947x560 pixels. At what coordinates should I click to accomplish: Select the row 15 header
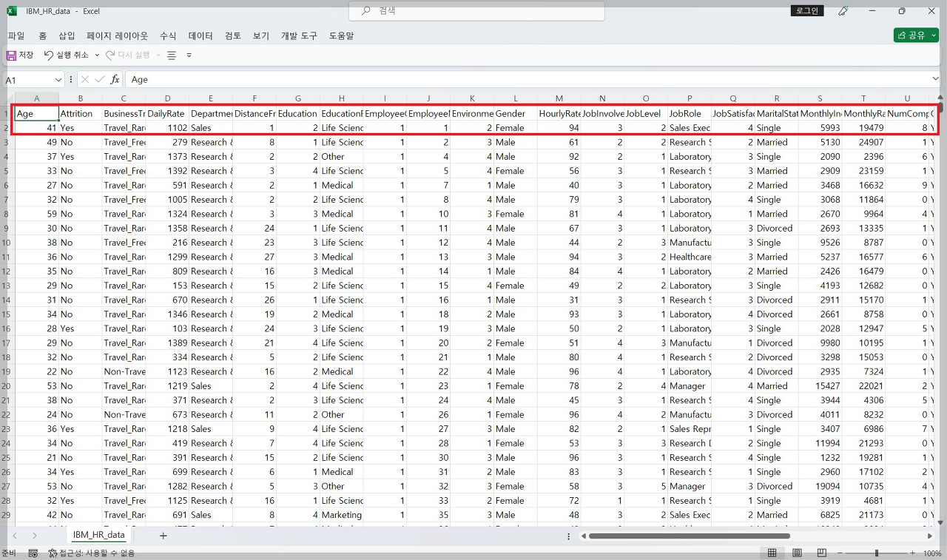point(7,314)
